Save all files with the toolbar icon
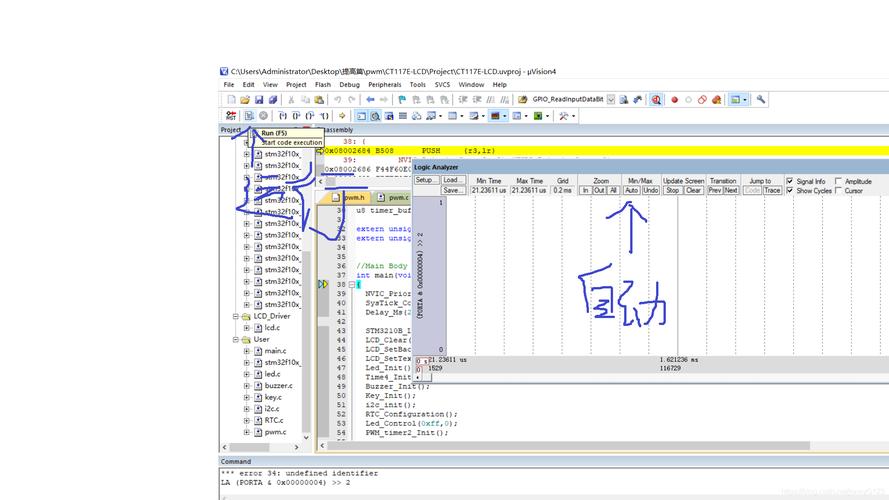 click(x=273, y=100)
